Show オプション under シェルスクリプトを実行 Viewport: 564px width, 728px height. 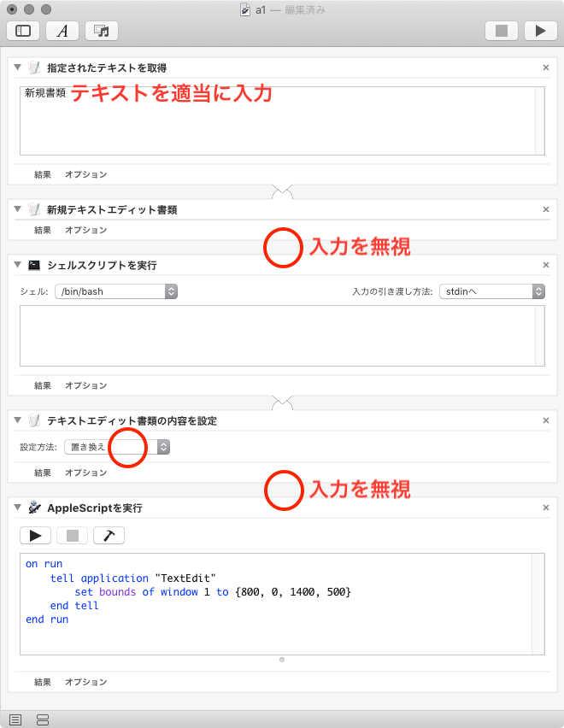85,386
